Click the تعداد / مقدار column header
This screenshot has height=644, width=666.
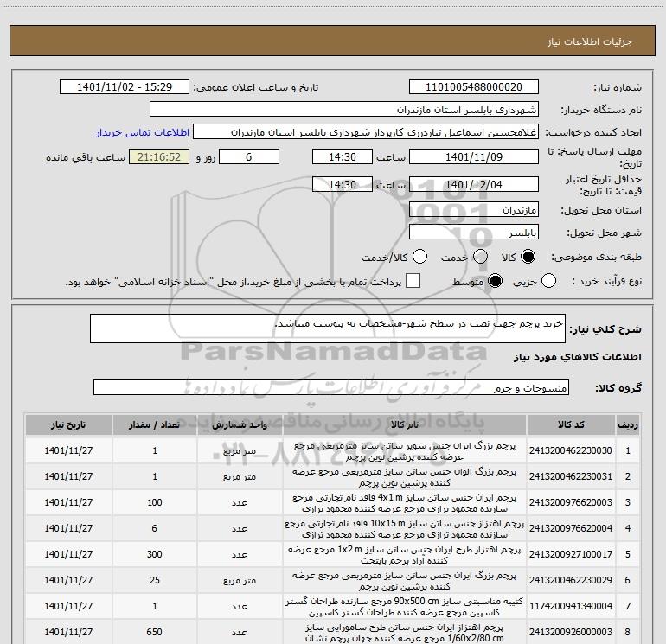(155, 425)
